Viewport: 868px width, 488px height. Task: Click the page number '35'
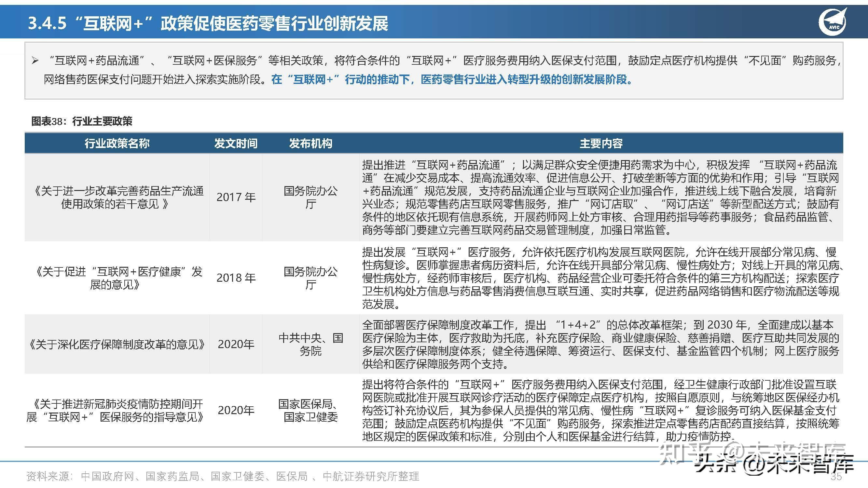pos(836,476)
